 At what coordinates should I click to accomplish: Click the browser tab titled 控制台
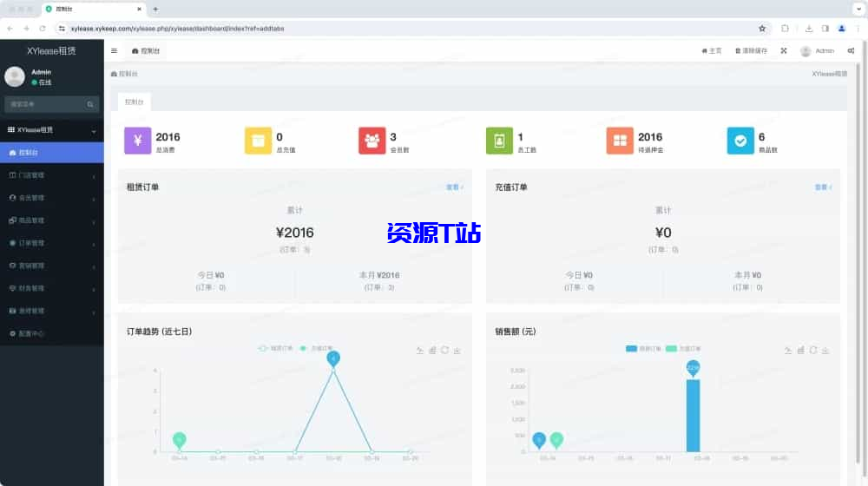93,9
